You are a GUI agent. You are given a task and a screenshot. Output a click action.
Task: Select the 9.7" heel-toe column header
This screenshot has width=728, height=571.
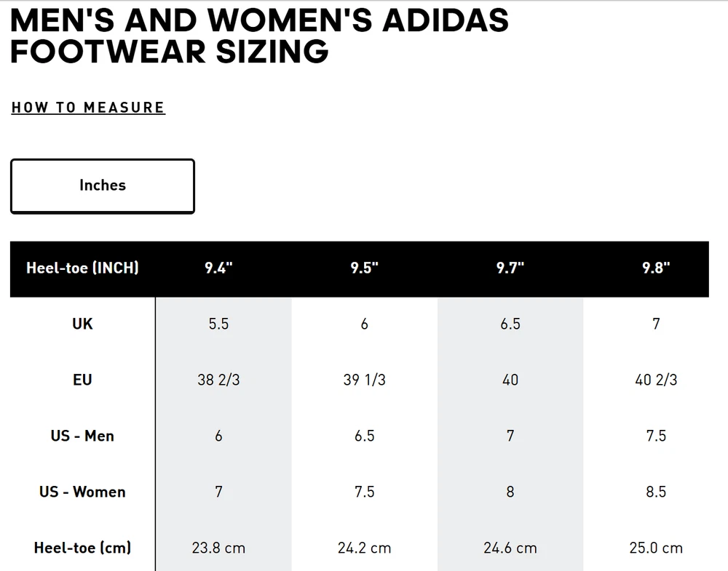point(510,268)
